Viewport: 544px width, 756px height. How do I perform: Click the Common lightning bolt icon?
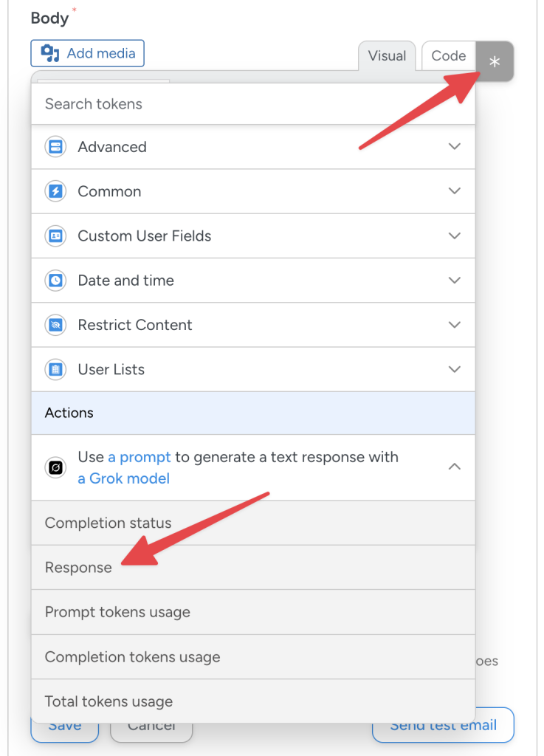pos(55,191)
